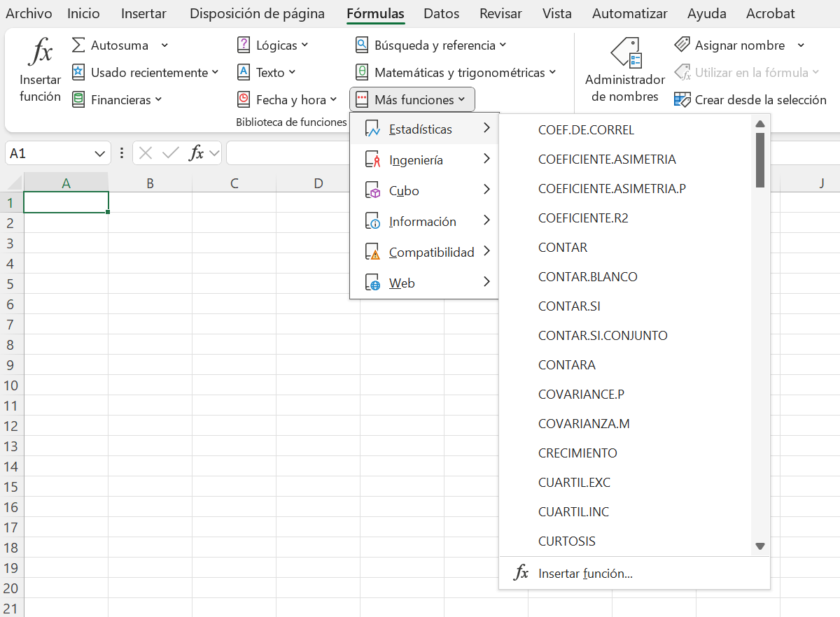Image resolution: width=840 pixels, height=617 pixels.
Task: Click the formula bar fx icon
Action: (197, 153)
